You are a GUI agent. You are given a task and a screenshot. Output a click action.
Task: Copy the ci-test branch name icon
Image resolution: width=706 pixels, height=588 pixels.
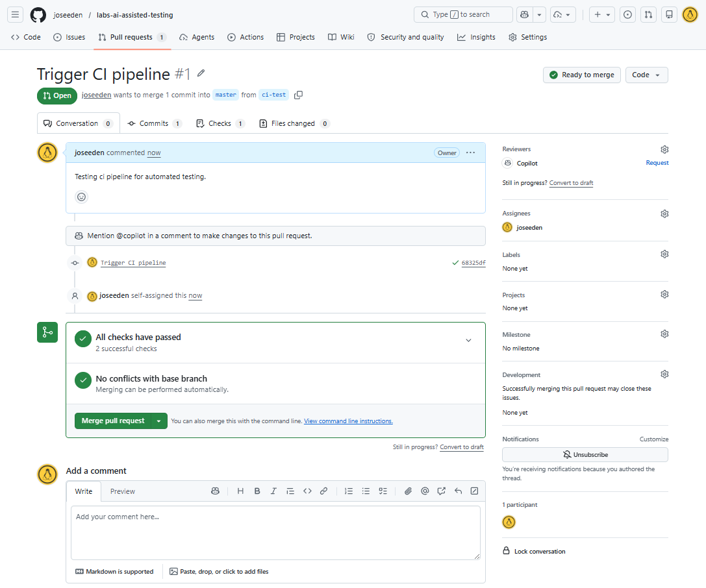coord(298,95)
